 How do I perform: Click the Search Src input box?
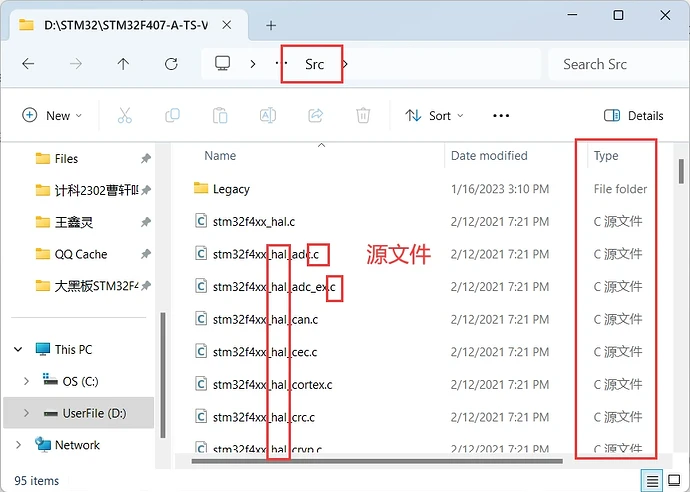(610, 63)
